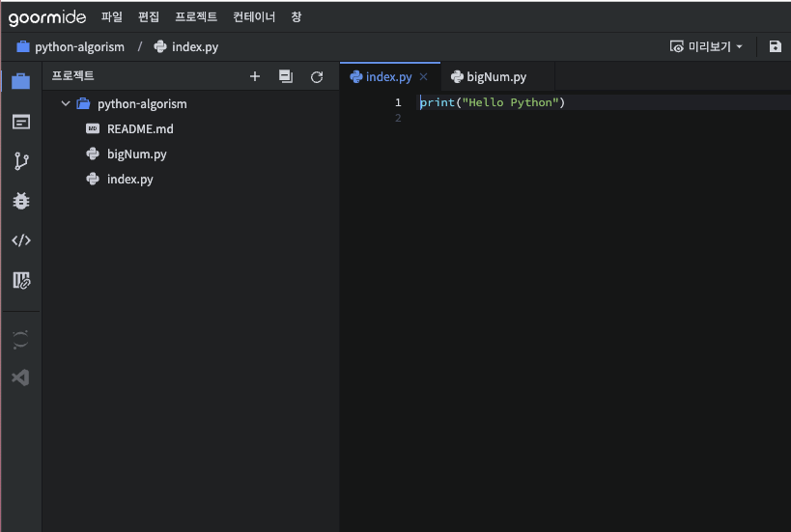Open index.py in the project tree
The image size is (791, 532).
[129, 180]
